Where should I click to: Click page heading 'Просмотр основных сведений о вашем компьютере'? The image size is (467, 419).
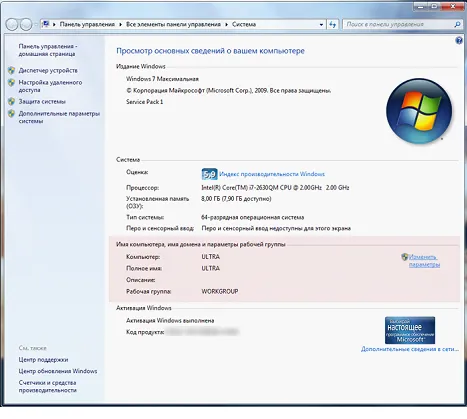coord(210,51)
